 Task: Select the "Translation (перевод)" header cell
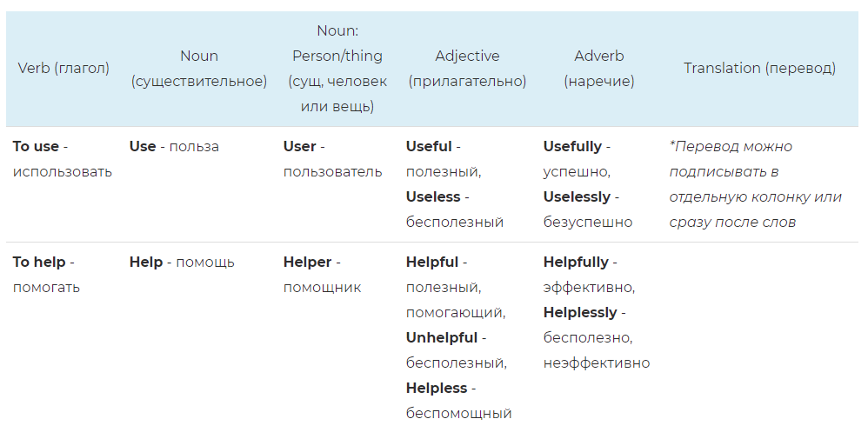pos(759,68)
